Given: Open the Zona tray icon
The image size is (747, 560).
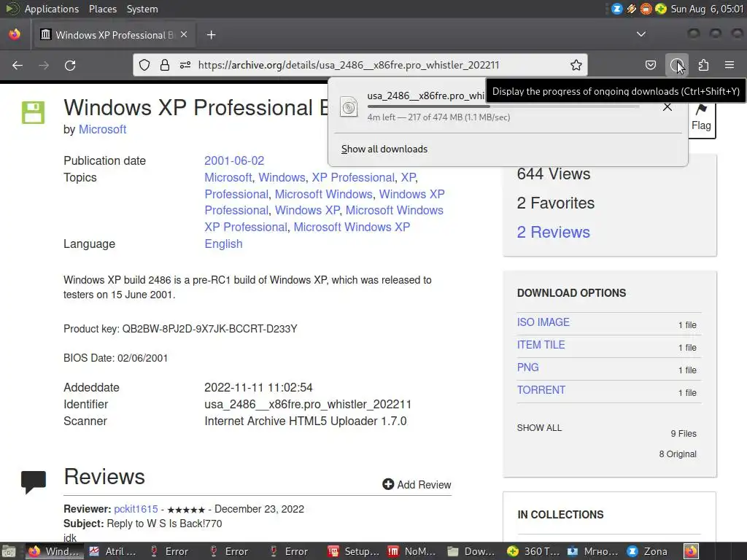Looking at the screenshot, I should coord(616,9).
